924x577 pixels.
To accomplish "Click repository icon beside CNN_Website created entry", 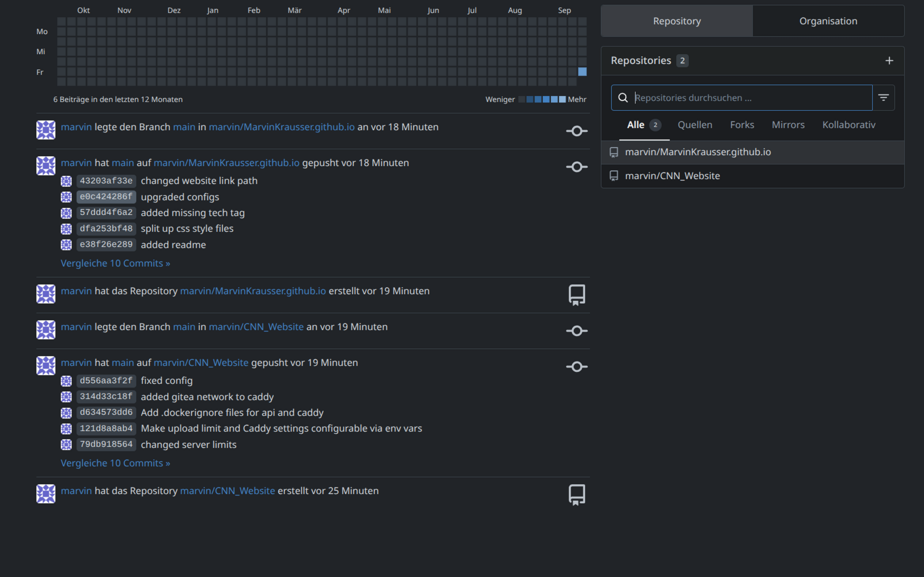I will [x=577, y=494].
